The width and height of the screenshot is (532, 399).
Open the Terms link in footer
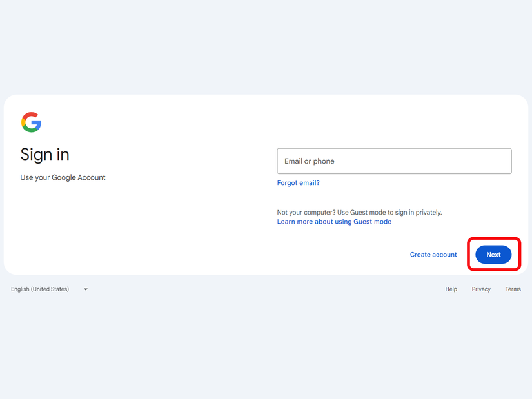click(x=513, y=289)
